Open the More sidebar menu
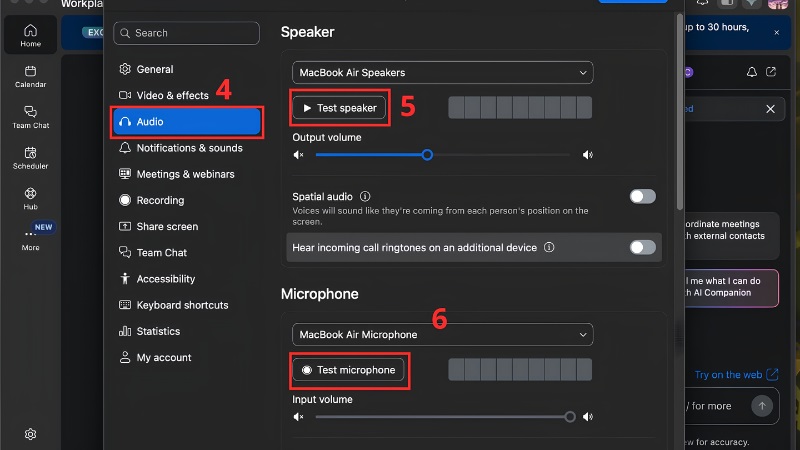This screenshot has height=450, width=800. click(31, 240)
